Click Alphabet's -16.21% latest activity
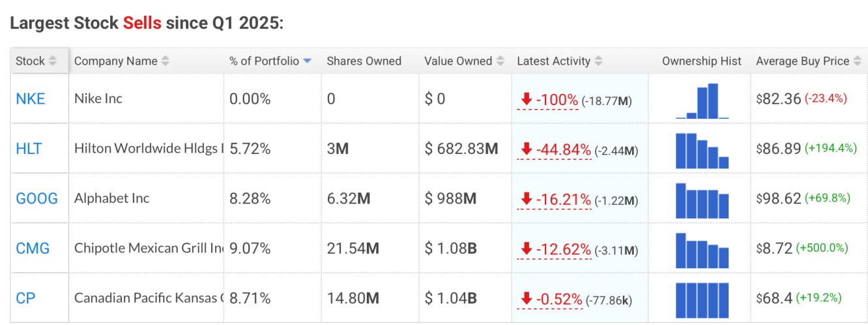 (554, 199)
